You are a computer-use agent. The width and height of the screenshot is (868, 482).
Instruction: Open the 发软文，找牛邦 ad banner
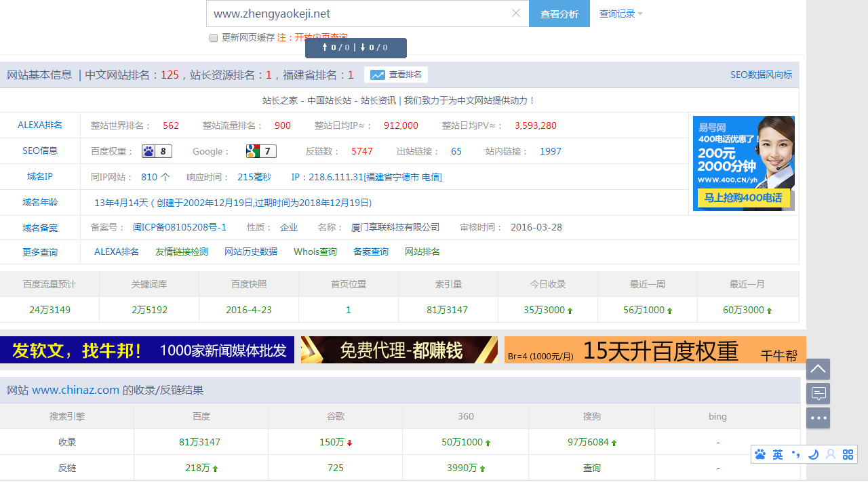click(147, 350)
